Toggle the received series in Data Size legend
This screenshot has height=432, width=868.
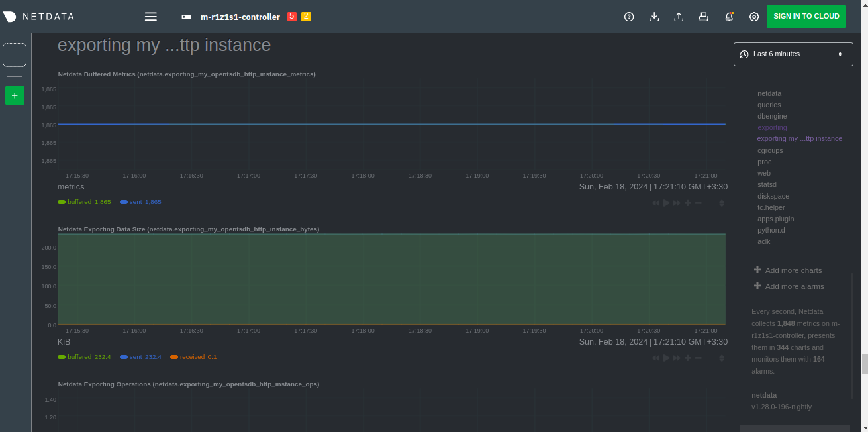click(x=193, y=357)
